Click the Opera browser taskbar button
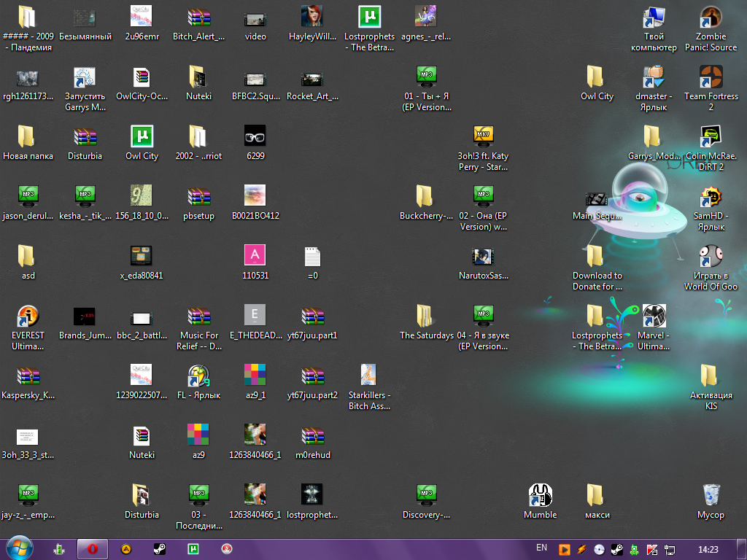Screen dimensions: 747x560 click(93, 549)
